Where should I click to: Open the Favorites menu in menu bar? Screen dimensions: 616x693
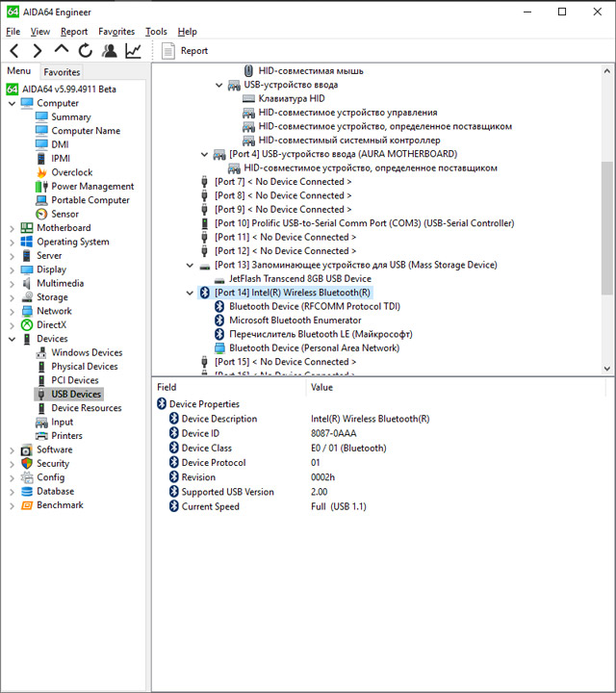click(116, 32)
